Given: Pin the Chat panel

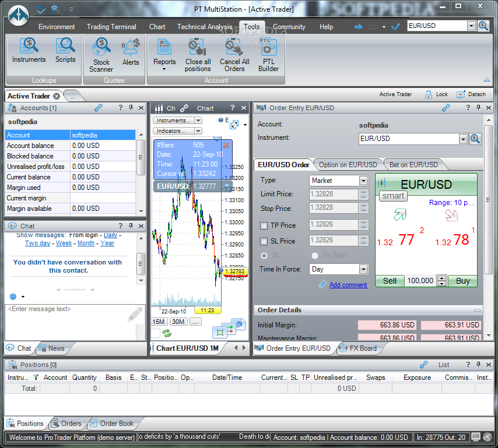Looking at the screenshot, I should [x=131, y=225].
